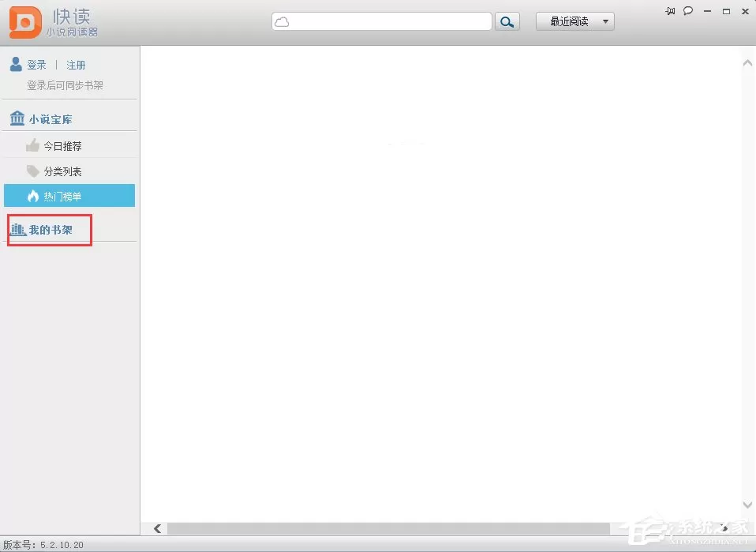Click the horizontal scrollbar track
Image resolution: width=756 pixels, height=552 pixels.
coord(388,528)
